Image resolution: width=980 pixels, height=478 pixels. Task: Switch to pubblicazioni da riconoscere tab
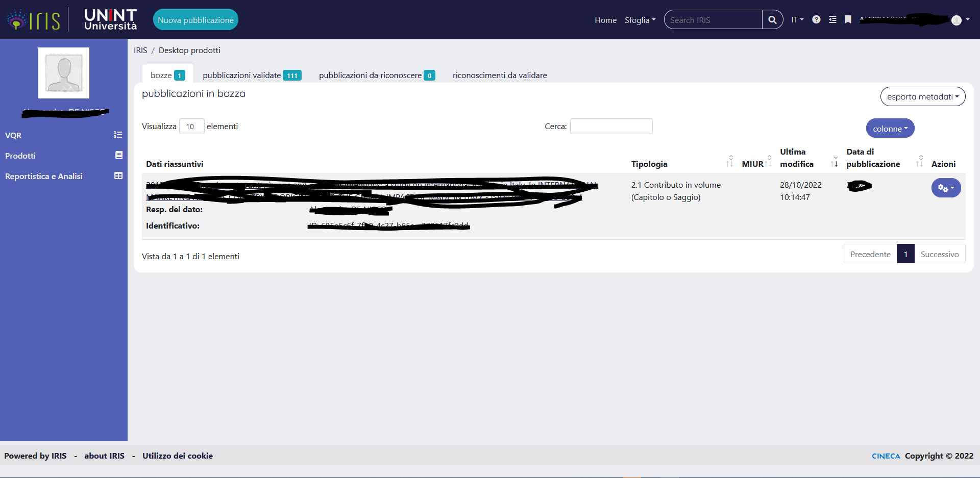pyautogui.click(x=377, y=75)
